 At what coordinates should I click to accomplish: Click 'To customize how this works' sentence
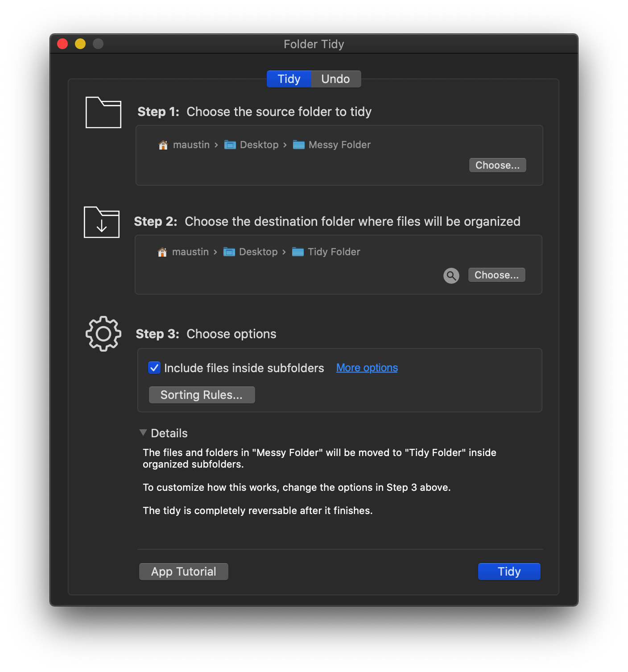(x=297, y=487)
